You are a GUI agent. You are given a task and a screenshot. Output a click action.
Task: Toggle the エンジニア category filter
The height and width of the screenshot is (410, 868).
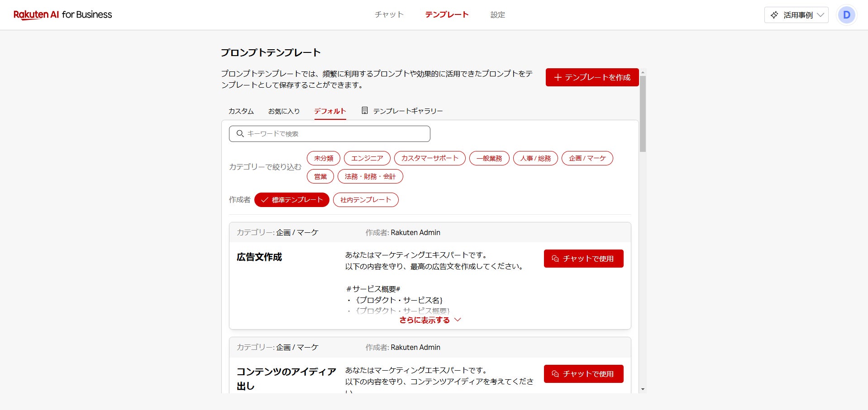point(367,158)
